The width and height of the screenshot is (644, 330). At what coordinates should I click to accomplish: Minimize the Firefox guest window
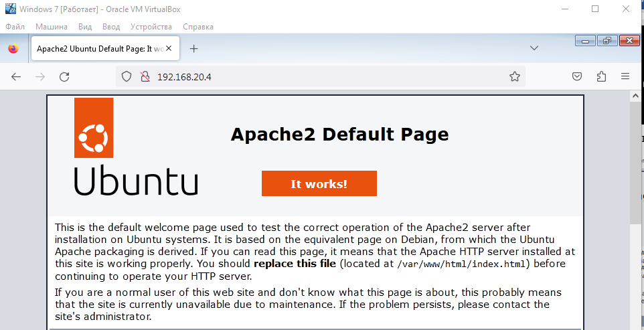[x=585, y=41]
